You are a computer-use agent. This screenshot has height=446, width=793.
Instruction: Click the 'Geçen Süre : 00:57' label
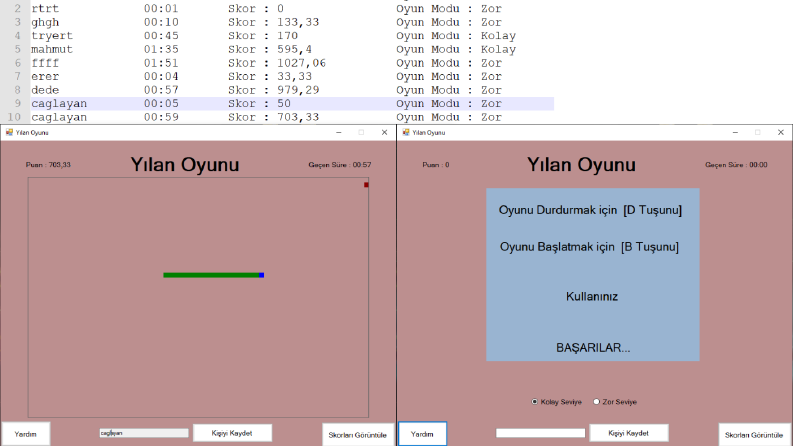[340, 165]
